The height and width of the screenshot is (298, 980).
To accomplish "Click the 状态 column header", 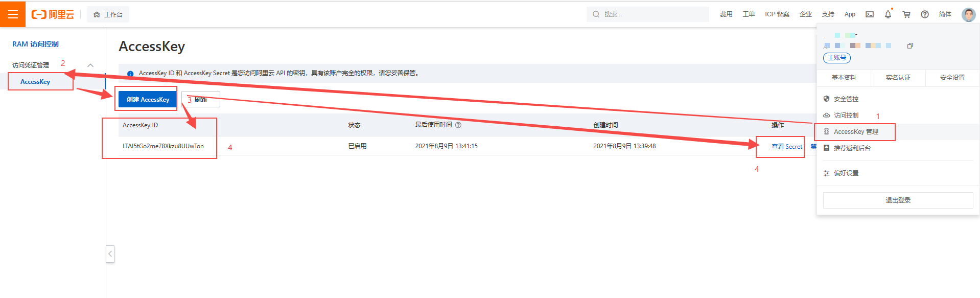I will point(354,125).
